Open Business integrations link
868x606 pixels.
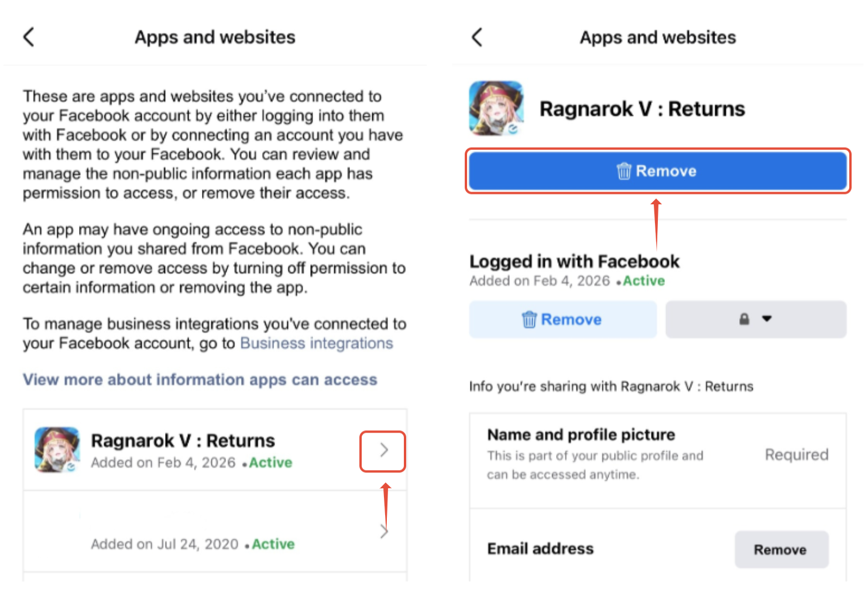[317, 343]
